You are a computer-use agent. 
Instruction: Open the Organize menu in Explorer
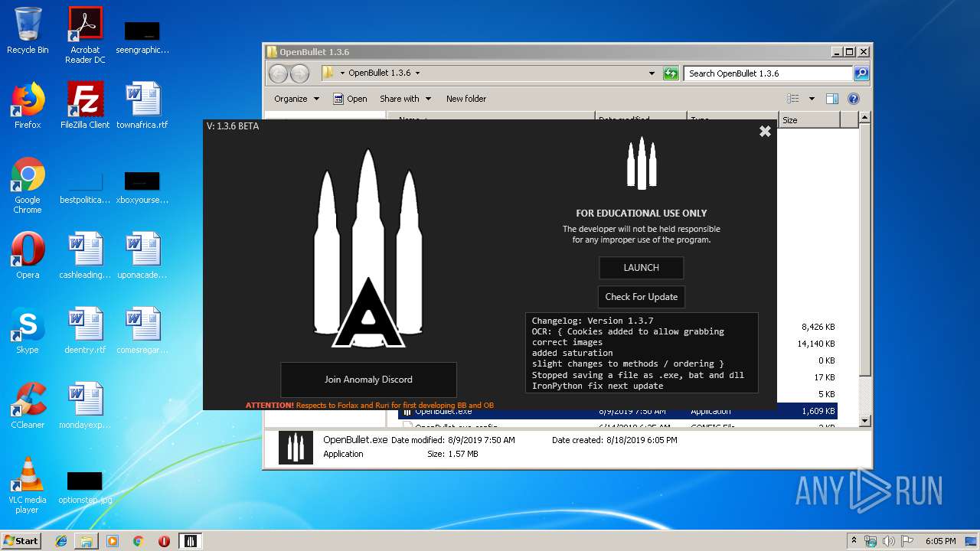(296, 99)
